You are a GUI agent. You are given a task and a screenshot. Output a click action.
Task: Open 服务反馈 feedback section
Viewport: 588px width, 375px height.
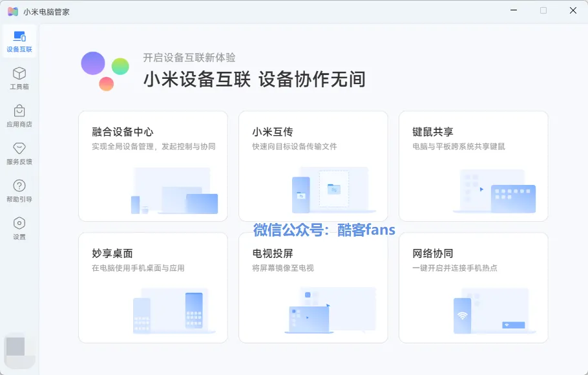(19, 153)
